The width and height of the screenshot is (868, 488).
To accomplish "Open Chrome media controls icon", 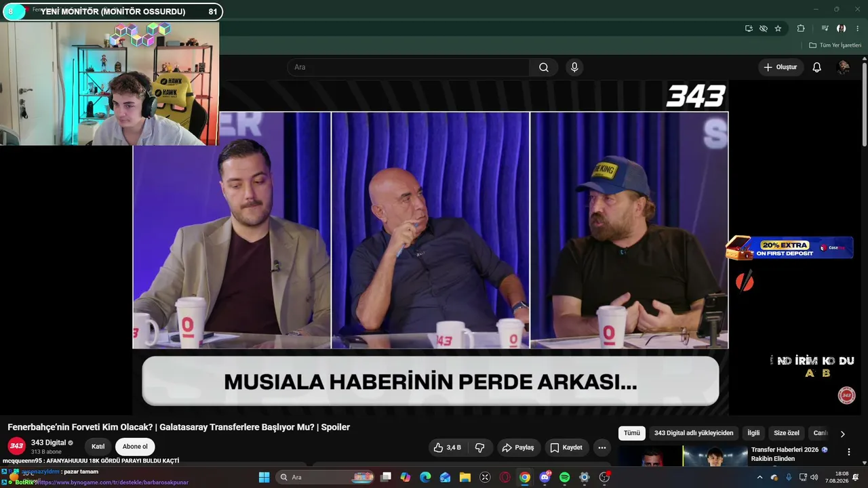I will (x=825, y=28).
